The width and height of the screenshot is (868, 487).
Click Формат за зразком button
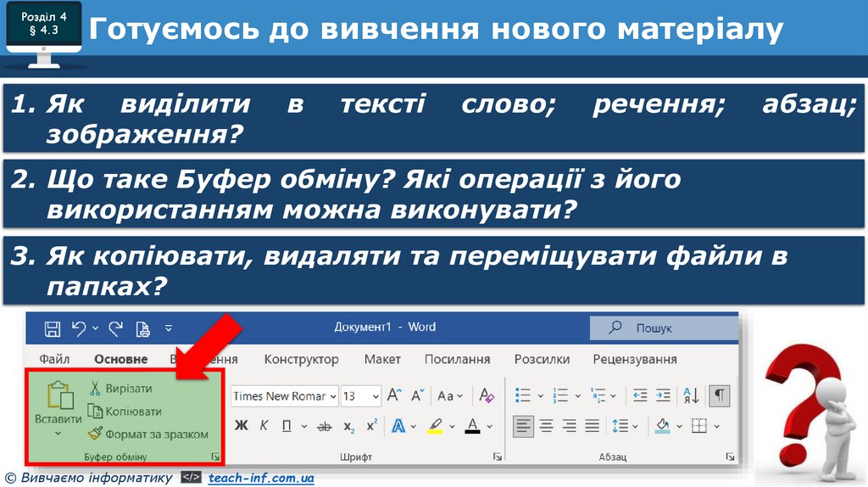(147, 434)
